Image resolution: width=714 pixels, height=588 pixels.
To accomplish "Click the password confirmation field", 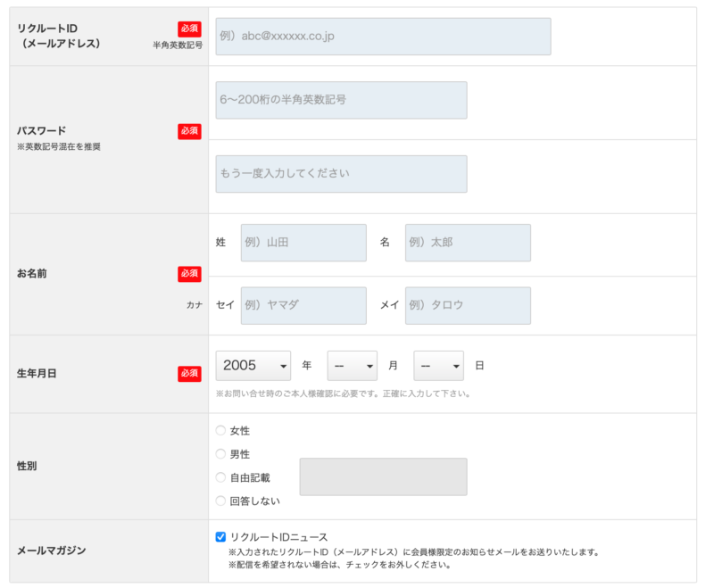I will [341, 174].
